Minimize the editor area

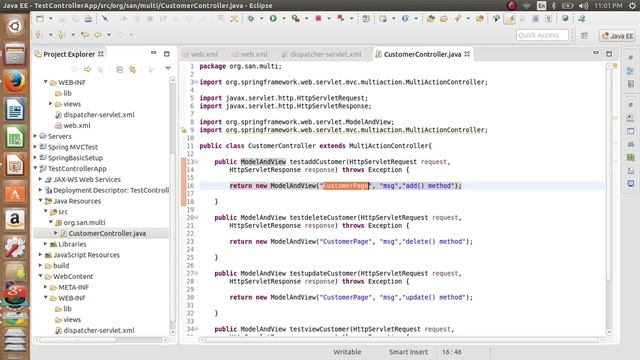(596, 53)
